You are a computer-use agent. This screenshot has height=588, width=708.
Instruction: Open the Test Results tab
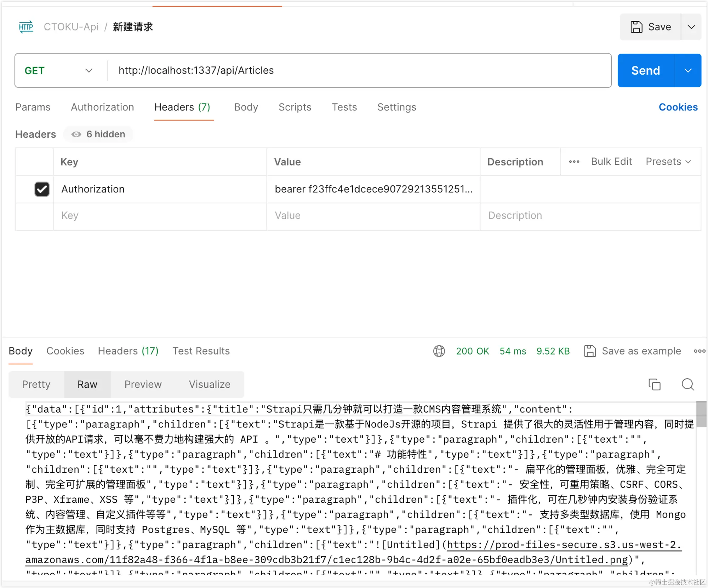tap(201, 351)
